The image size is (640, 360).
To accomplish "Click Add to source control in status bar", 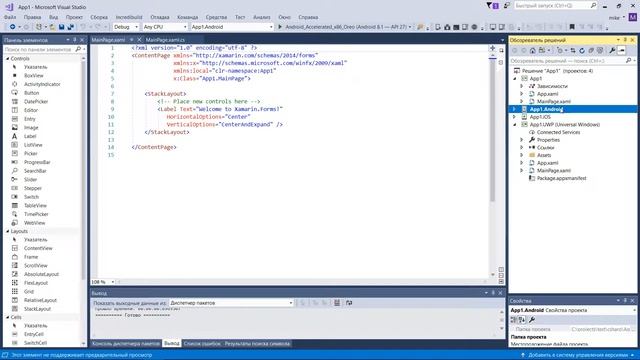I will (578, 355).
